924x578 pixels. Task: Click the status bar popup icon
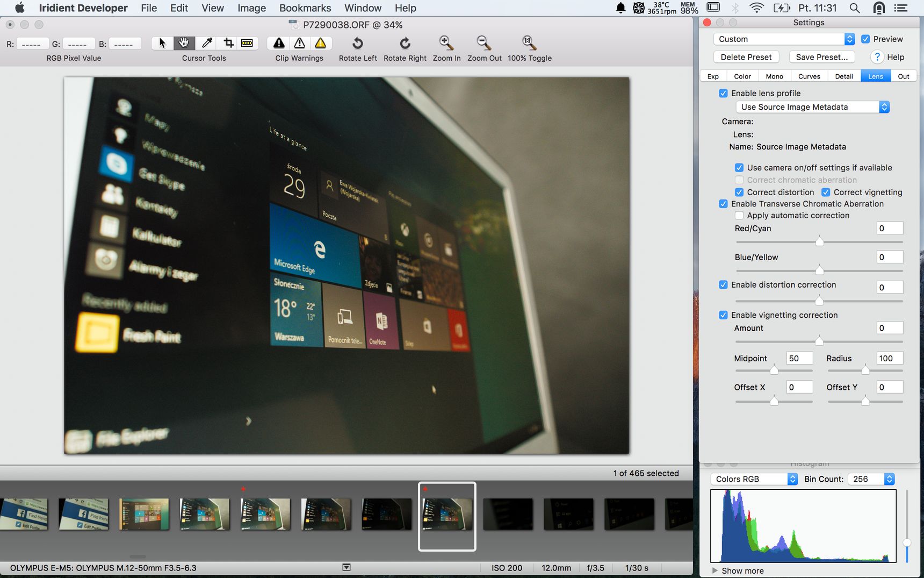pyautogui.click(x=346, y=567)
